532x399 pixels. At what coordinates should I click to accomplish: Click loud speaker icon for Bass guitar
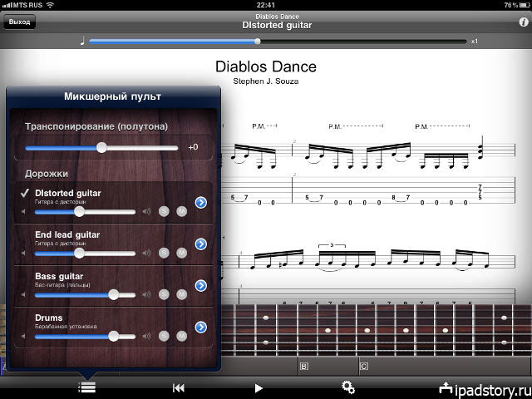[x=146, y=295]
